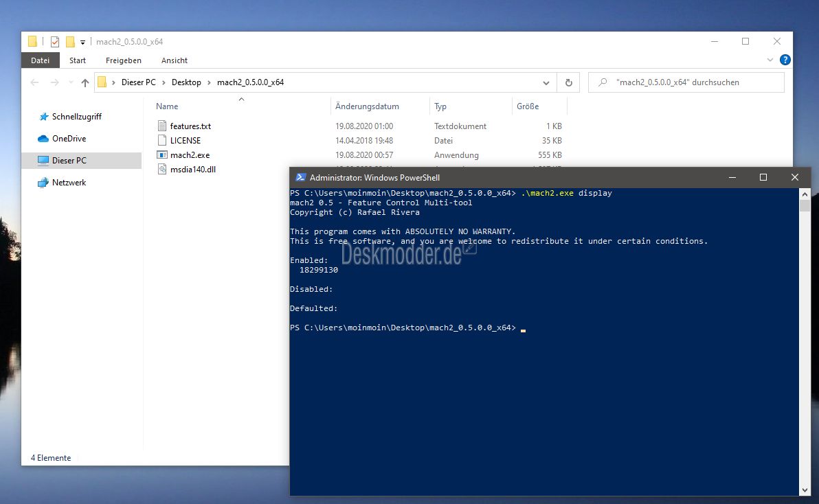Image resolution: width=819 pixels, height=504 pixels.
Task: Select the msdia140.dll file
Action: coord(193,169)
